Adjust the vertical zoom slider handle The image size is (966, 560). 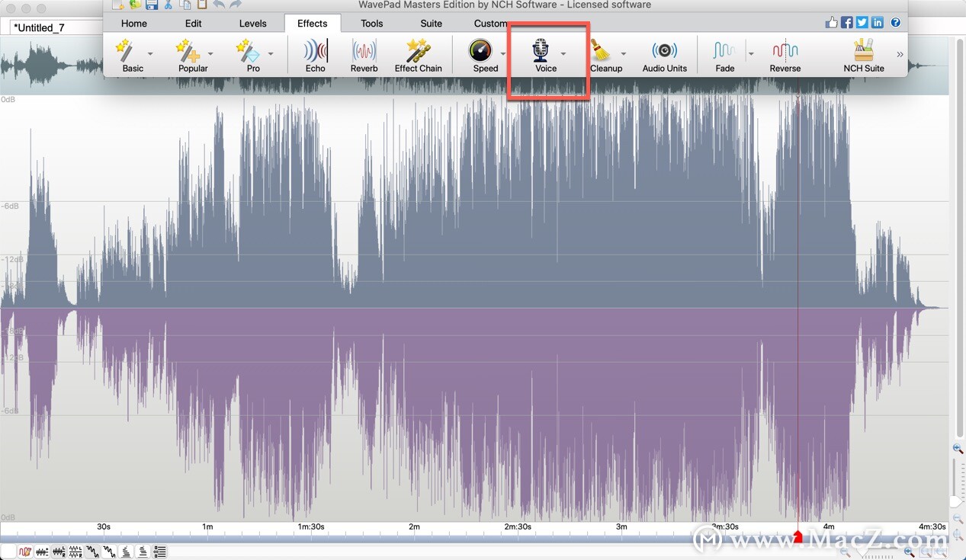coord(956,501)
